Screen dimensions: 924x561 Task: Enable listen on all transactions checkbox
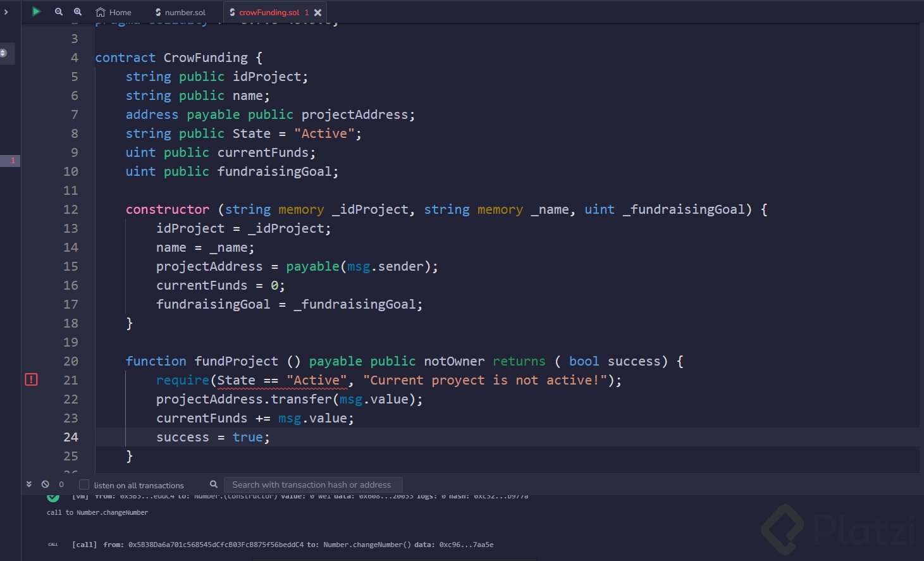(x=83, y=484)
